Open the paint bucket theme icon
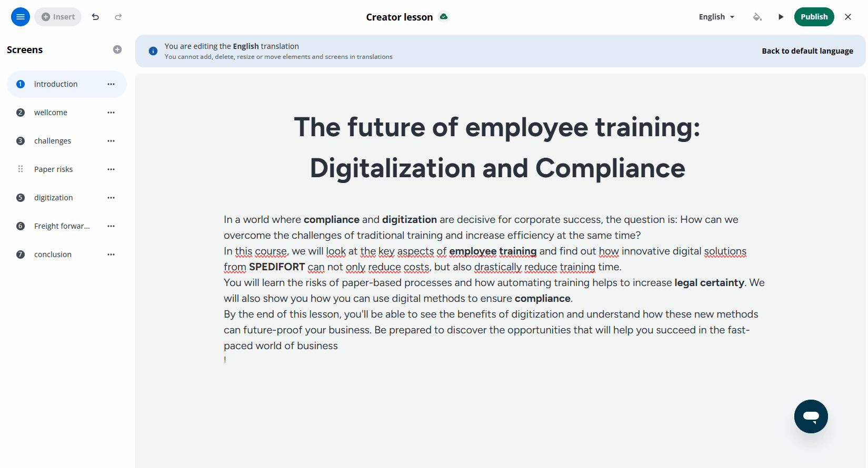868x468 pixels. (x=757, y=17)
